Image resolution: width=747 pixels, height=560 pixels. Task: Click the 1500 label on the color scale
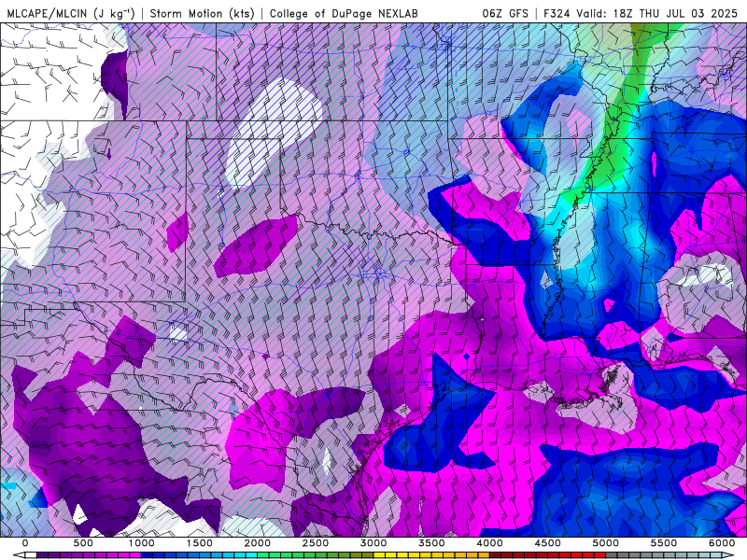[x=200, y=543]
